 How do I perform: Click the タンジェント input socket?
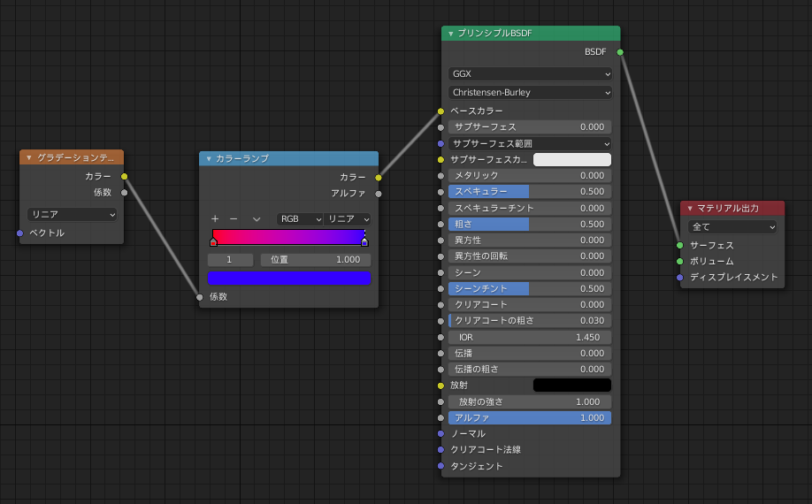click(440, 466)
